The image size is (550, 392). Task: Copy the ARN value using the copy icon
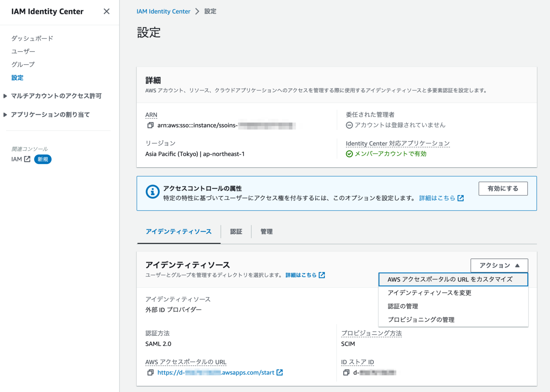click(150, 126)
